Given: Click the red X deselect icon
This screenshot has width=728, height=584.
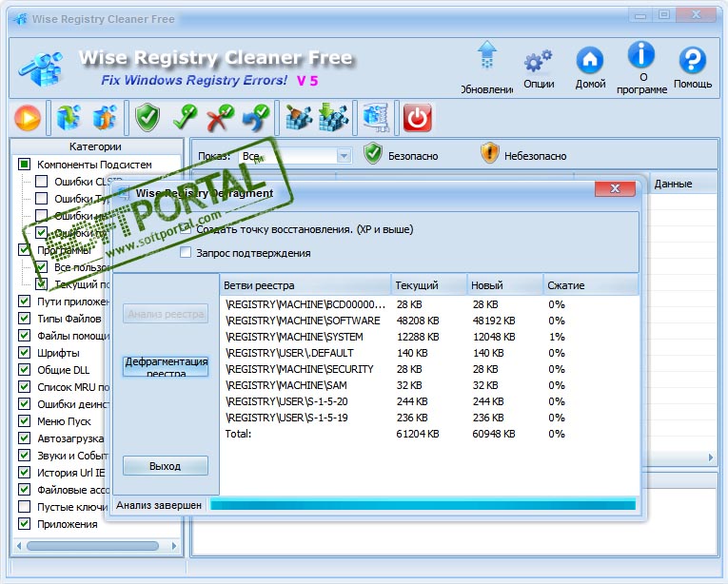Looking at the screenshot, I should click(x=220, y=117).
